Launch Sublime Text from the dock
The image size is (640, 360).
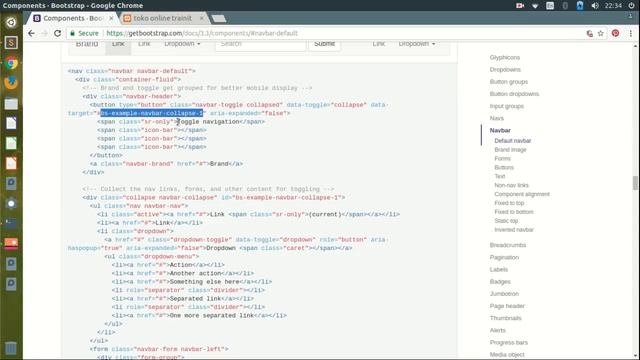point(11,42)
